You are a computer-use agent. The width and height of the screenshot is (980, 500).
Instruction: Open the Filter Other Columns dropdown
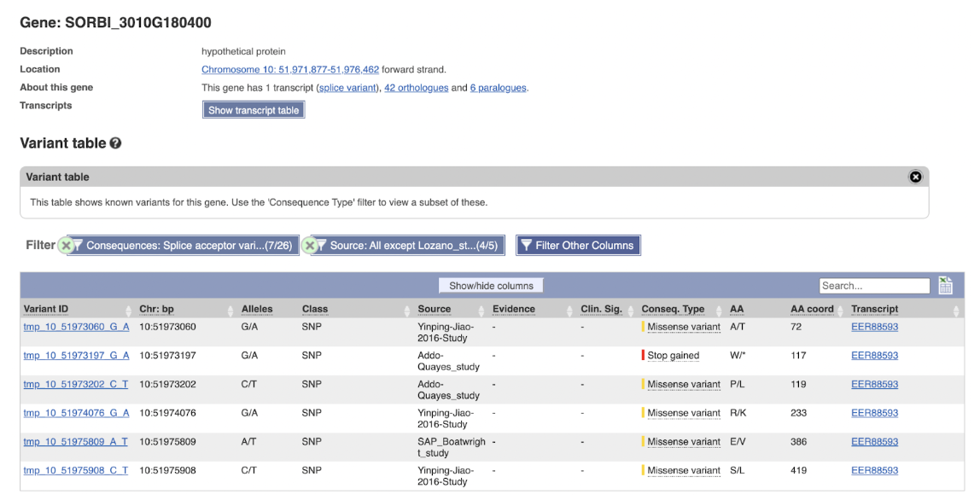(577, 246)
